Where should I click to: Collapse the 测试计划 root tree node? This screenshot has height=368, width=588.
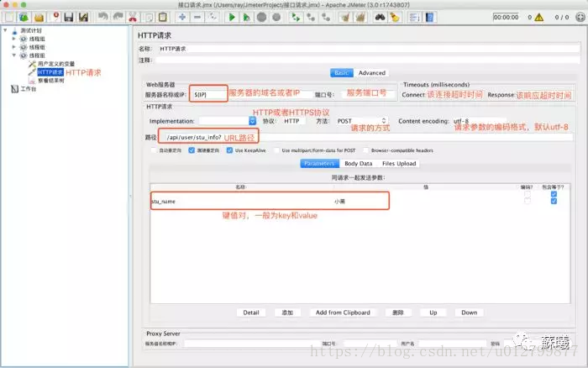[x=5, y=30]
